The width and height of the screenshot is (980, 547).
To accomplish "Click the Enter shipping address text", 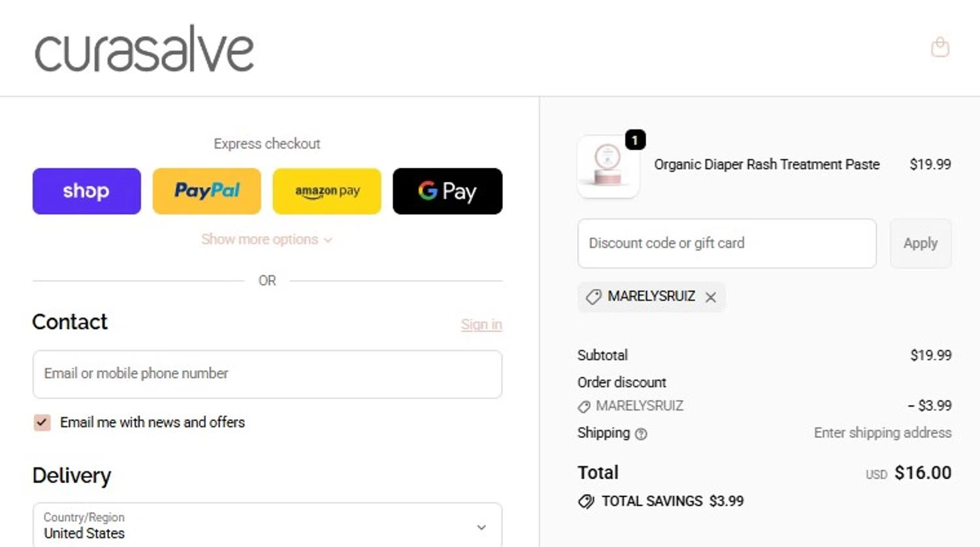I will pyautogui.click(x=883, y=433).
